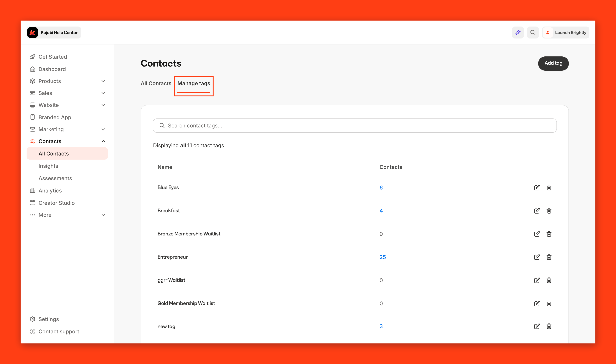The height and width of the screenshot is (364, 616).
Task: Open Insights in the sidebar
Action: click(x=48, y=166)
